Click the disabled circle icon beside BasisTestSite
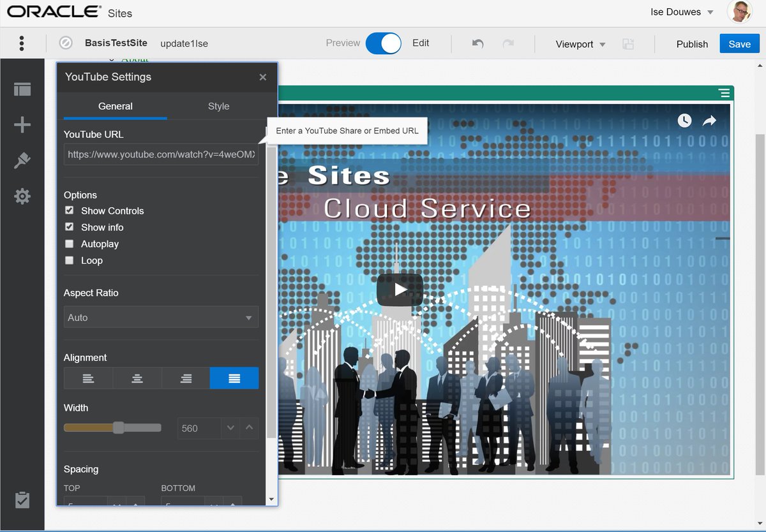The image size is (766, 532). pos(65,43)
